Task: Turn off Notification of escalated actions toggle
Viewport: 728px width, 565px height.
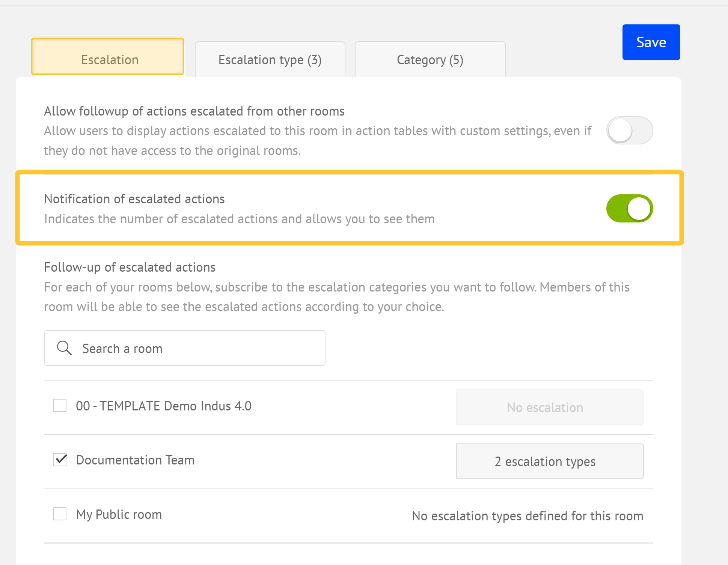Action: [x=630, y=209]
